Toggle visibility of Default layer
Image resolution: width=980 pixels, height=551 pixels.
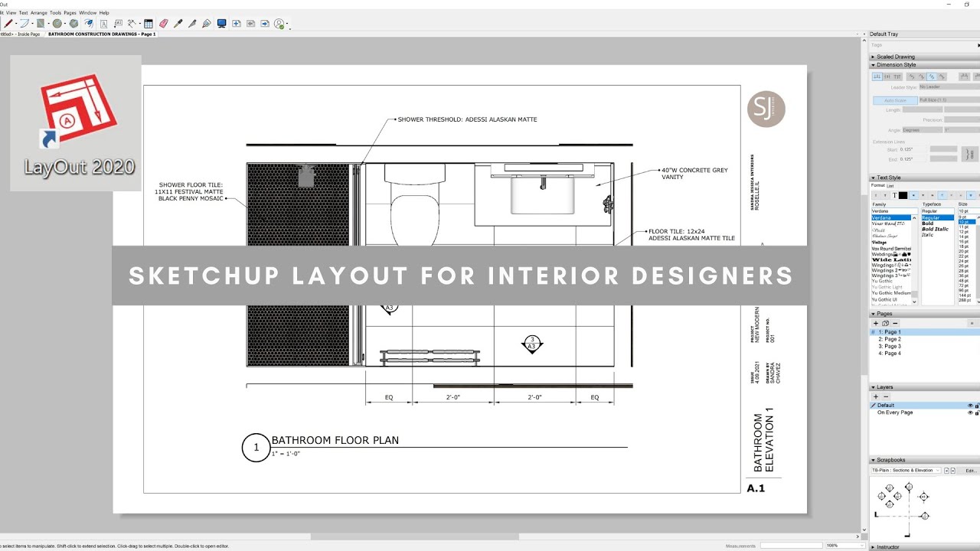[971, 406]
